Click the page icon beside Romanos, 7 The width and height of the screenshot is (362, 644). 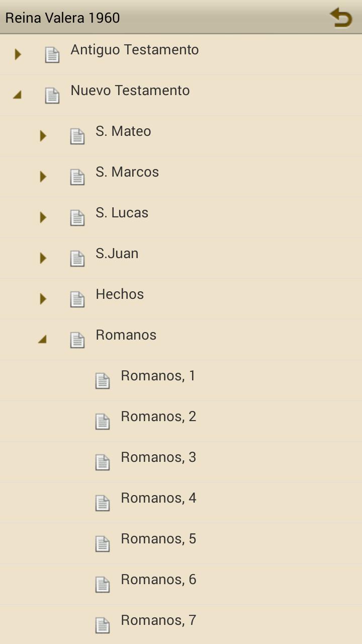103,625
